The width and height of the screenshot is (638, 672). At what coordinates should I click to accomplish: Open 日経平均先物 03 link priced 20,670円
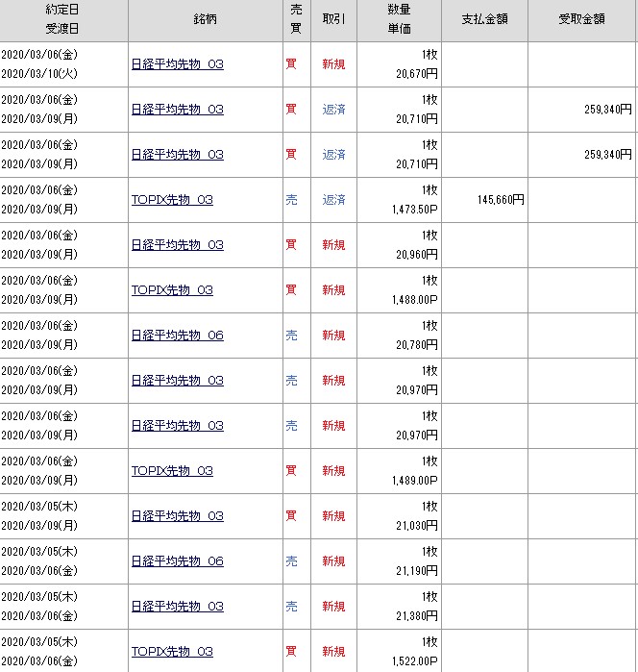tap(177, 64)
